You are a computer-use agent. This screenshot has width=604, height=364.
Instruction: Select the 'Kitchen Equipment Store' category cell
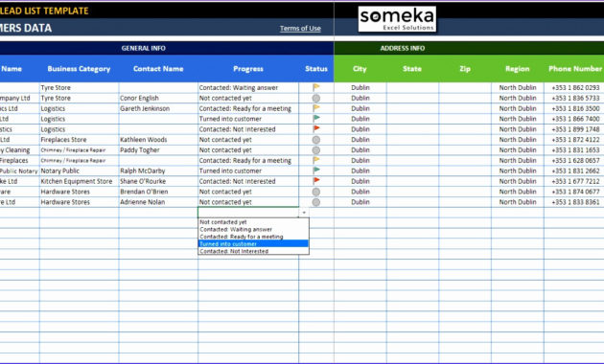(x=79, y=181)
